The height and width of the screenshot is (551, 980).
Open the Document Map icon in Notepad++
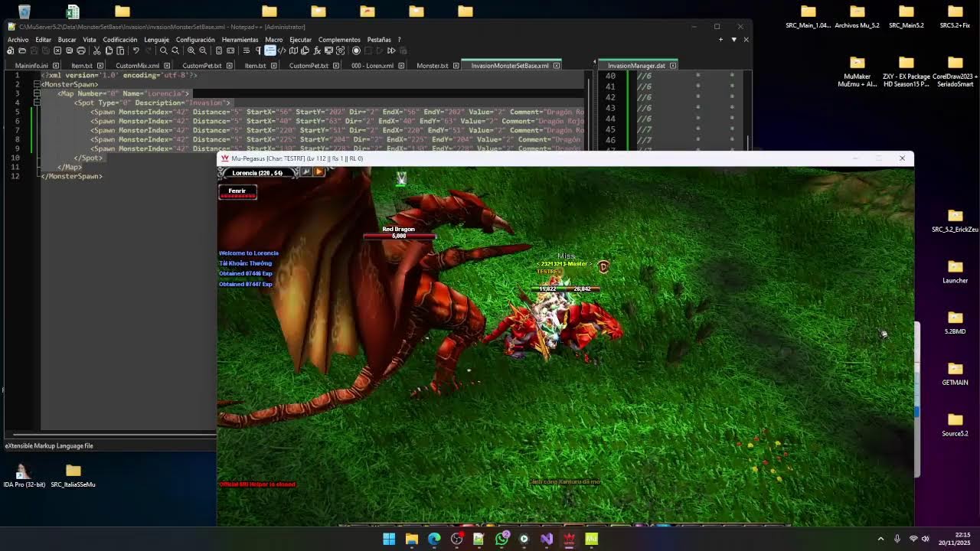point(293,51)
